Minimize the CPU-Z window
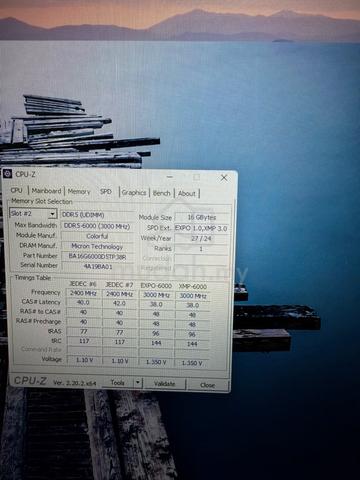360x480 pixels. tap(170, 177)
